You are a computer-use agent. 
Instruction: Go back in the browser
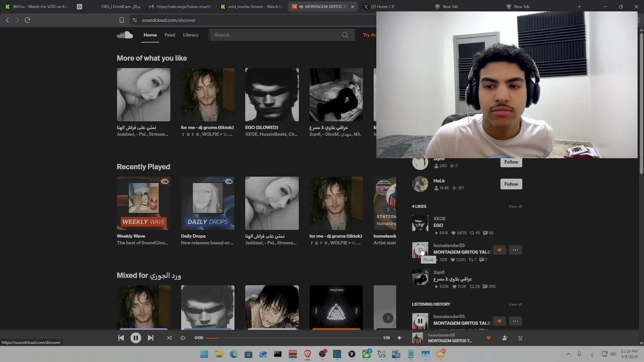7,20
